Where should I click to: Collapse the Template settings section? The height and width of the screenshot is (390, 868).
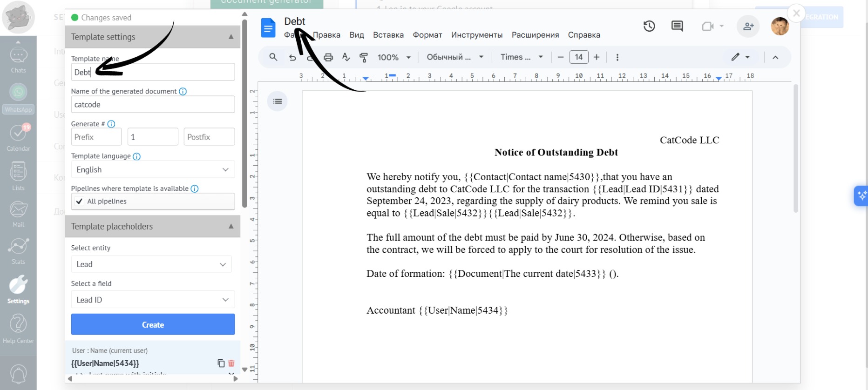click(231, 37)
